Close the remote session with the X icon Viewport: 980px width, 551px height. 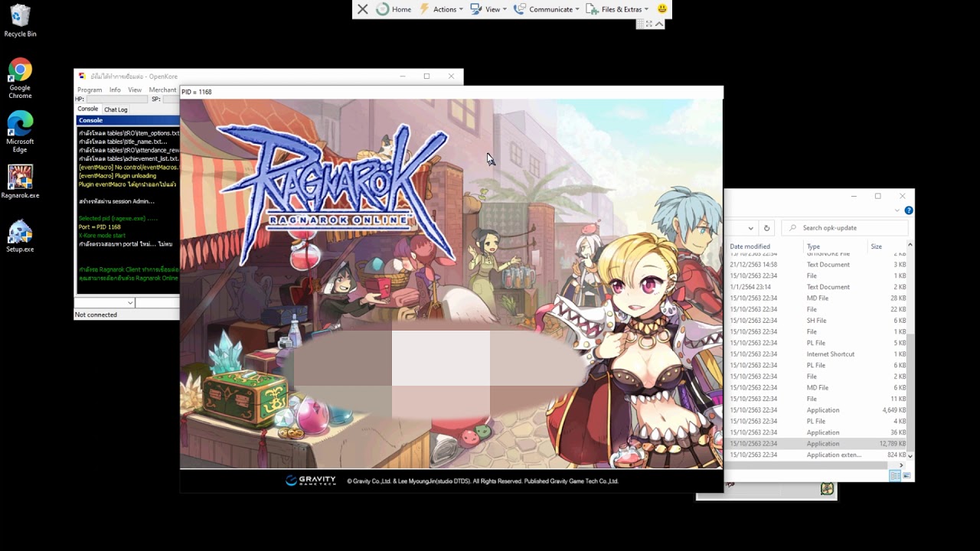coord(363,9)
